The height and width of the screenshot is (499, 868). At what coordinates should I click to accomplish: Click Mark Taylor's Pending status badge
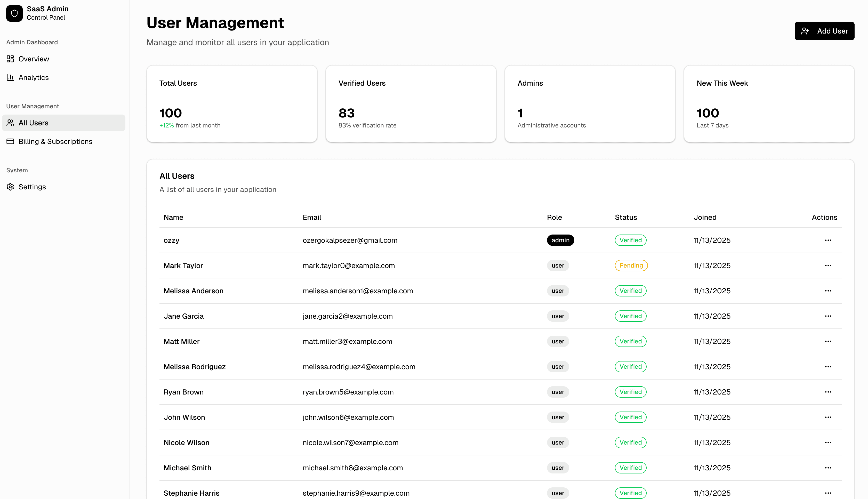click(x=631, y=265)
